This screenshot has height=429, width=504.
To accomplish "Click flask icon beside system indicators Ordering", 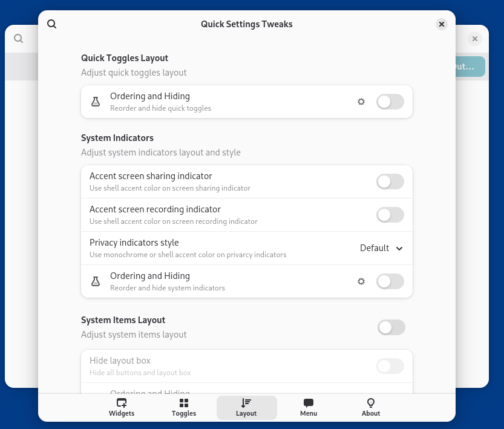I will (x=96, y=281).
